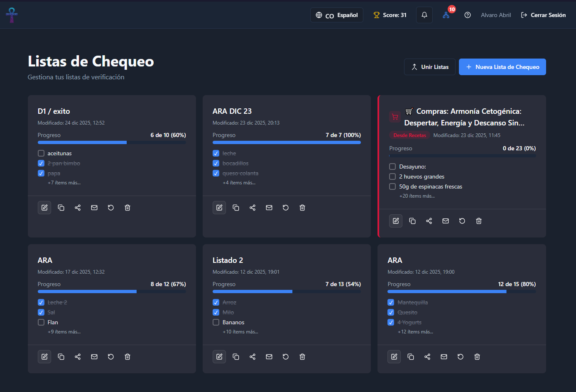Share the Listado 2 checklist
The image size is (576, 392).
pos(252,357)
